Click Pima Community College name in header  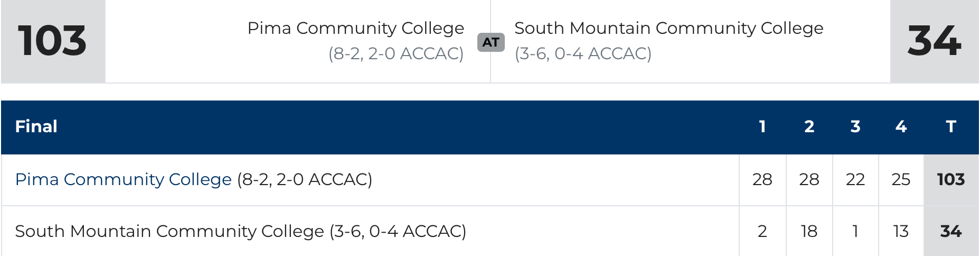[x=355, y=28]
